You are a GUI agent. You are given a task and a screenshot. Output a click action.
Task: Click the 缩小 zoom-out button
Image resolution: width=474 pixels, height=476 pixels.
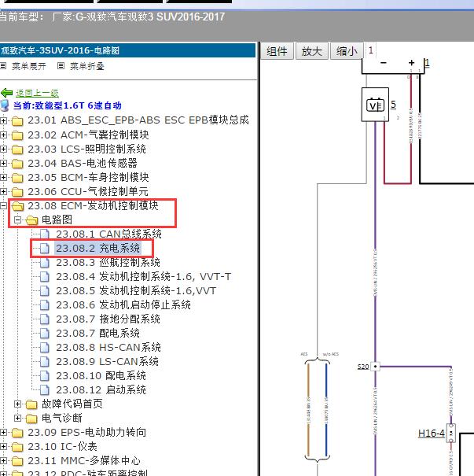pos(347,51)
